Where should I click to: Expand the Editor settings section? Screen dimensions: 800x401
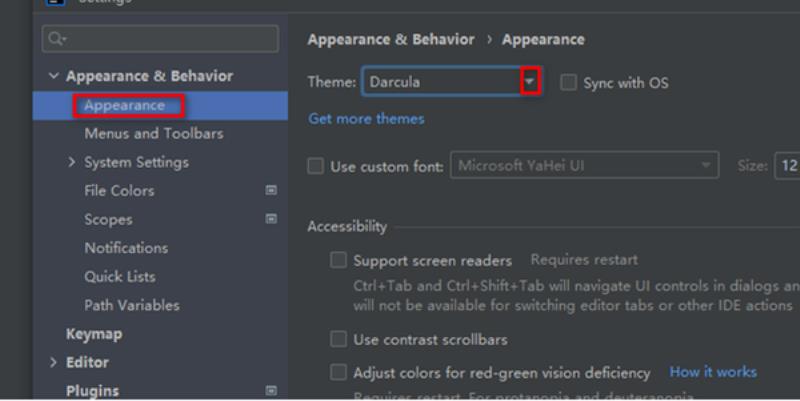(x=53, y=362)
